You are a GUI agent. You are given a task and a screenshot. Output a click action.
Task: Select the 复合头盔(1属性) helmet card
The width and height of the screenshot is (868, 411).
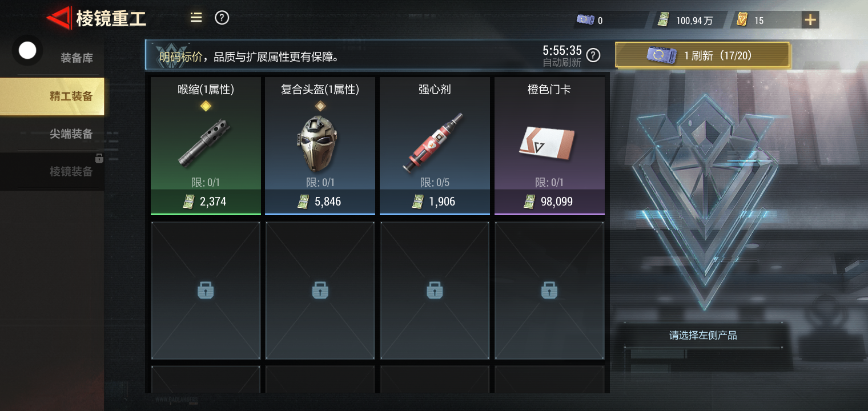[320, 146]
